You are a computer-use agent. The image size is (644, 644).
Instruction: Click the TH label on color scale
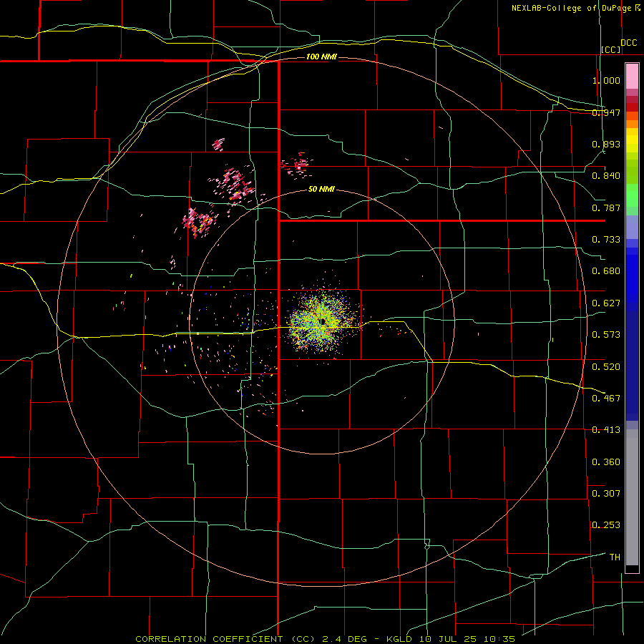(x=615, y=557)
